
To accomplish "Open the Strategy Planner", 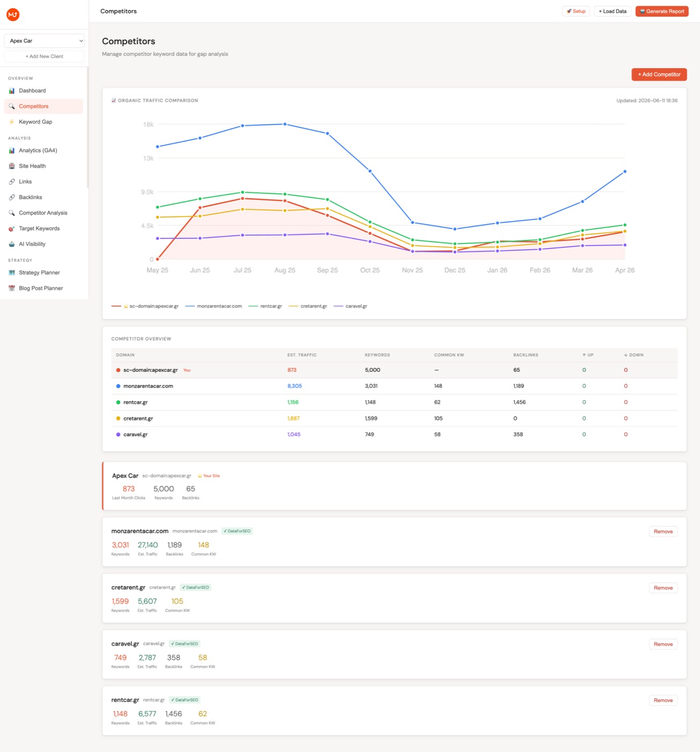I will pos(43,272).
